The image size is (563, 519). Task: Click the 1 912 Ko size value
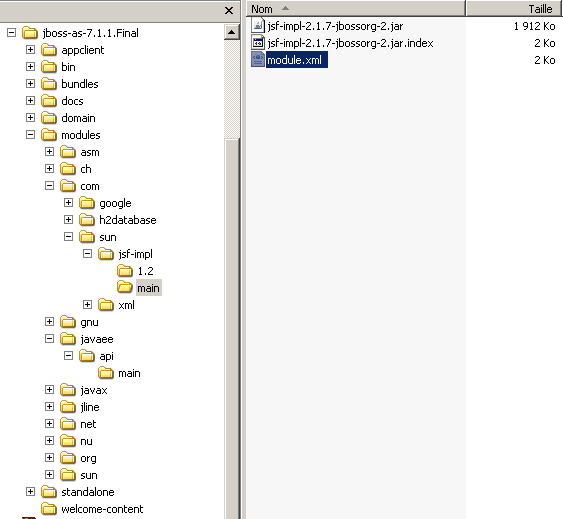point(534,26)
